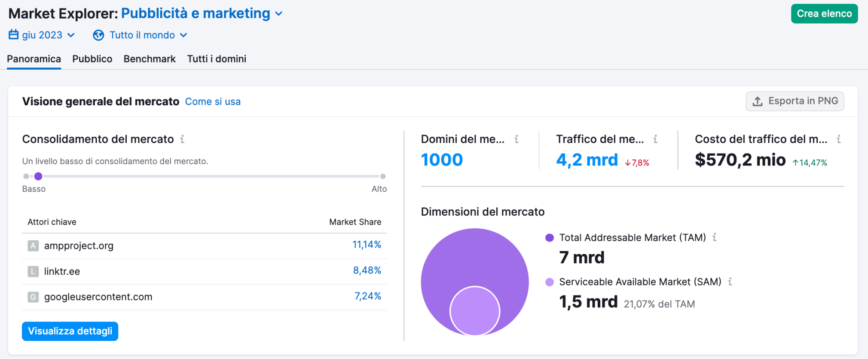868x359 pixels.
Task: Click the 7 mrd TAM value
Action: 582,258
